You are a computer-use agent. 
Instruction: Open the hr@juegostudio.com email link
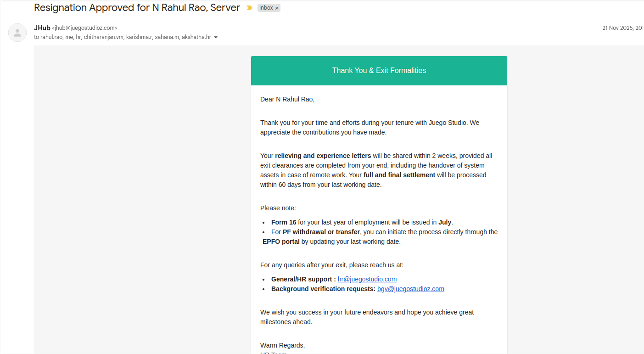tap(367, 279)
